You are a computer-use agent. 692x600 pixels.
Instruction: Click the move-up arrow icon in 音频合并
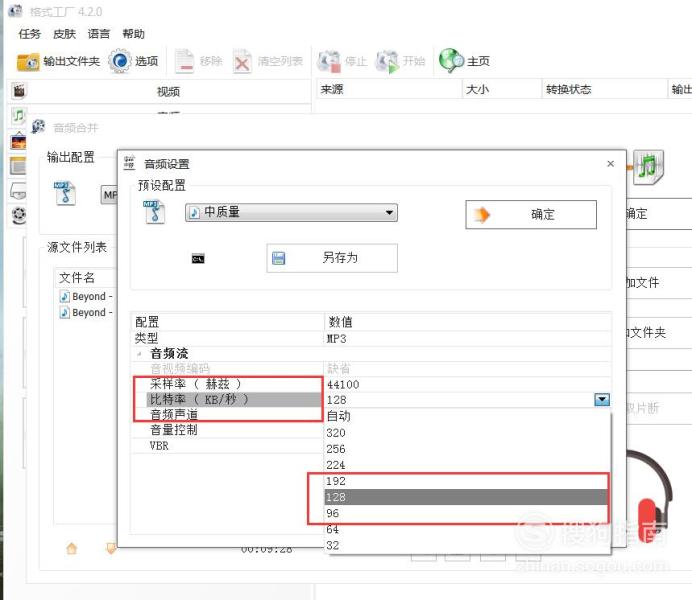71,548
